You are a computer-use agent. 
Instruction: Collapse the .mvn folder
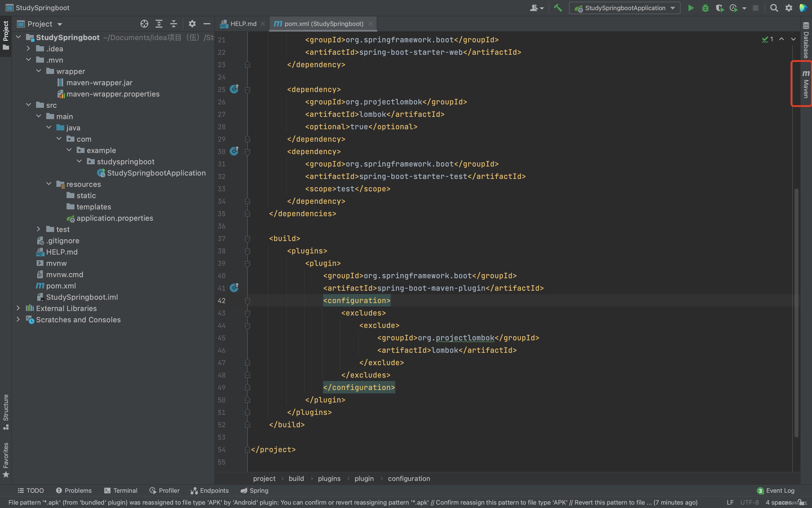click(x=28, y=60)
